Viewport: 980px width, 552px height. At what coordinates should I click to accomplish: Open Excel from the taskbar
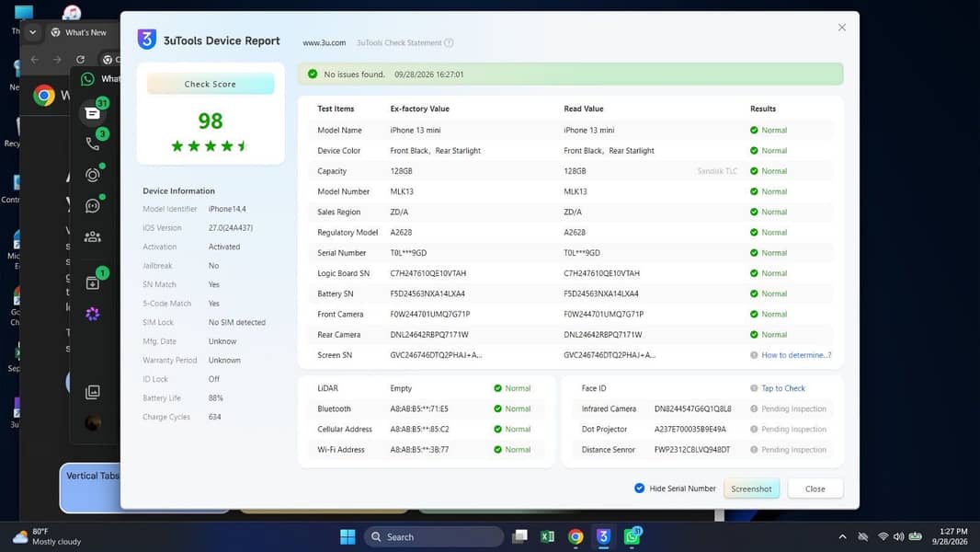(x=548, y=536)
